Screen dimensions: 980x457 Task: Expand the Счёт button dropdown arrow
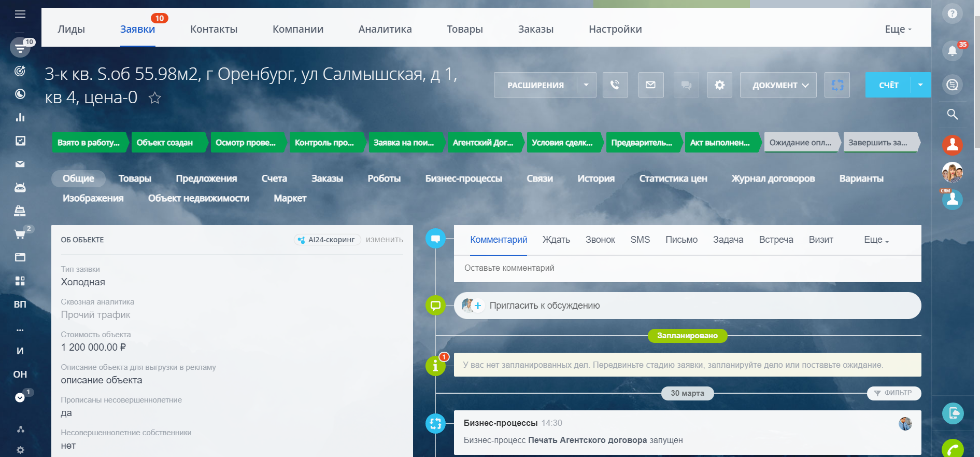click(920, 85)
